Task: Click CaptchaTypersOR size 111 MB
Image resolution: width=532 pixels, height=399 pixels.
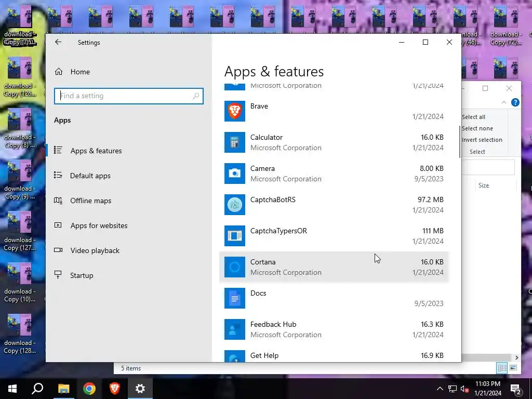Action: (433, 231)
